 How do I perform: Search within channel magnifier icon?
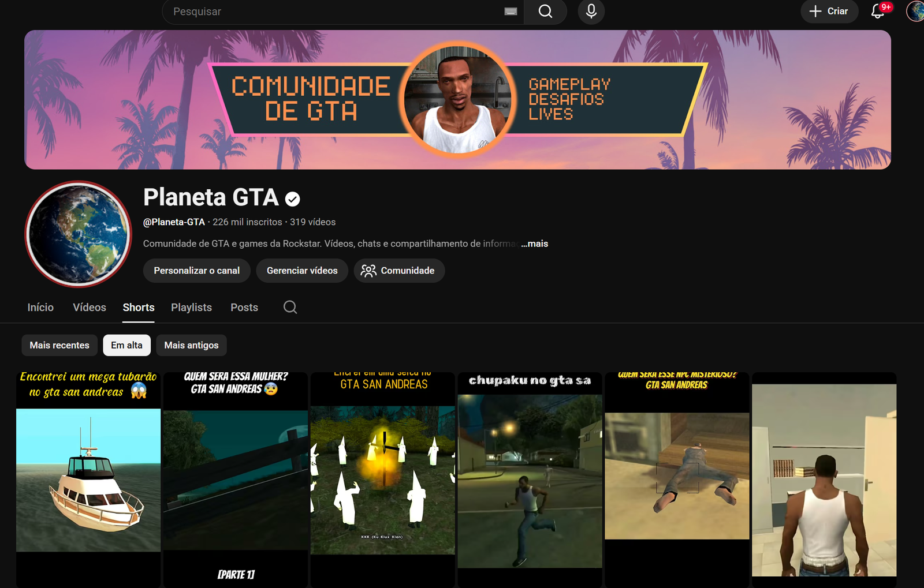(290, 307)
